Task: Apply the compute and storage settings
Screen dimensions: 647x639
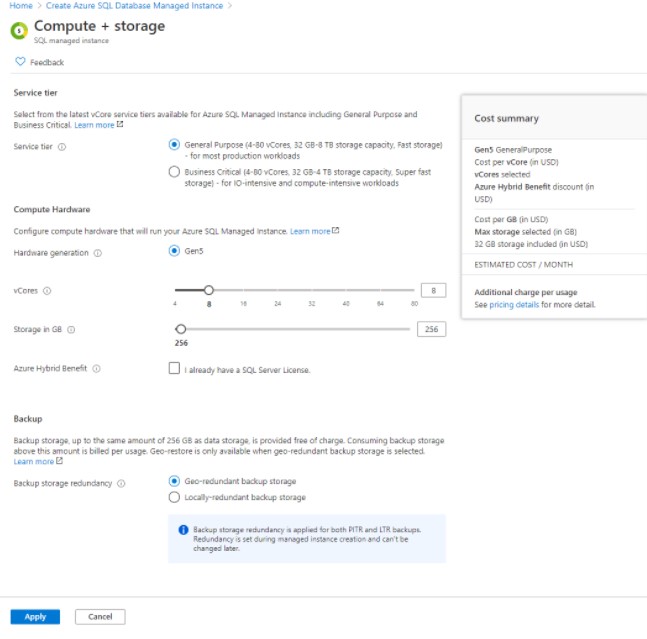Action: 35,617
